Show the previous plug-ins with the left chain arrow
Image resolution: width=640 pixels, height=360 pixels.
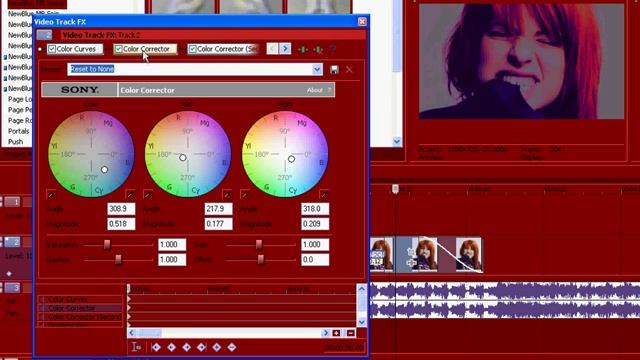tap(272, 49)
